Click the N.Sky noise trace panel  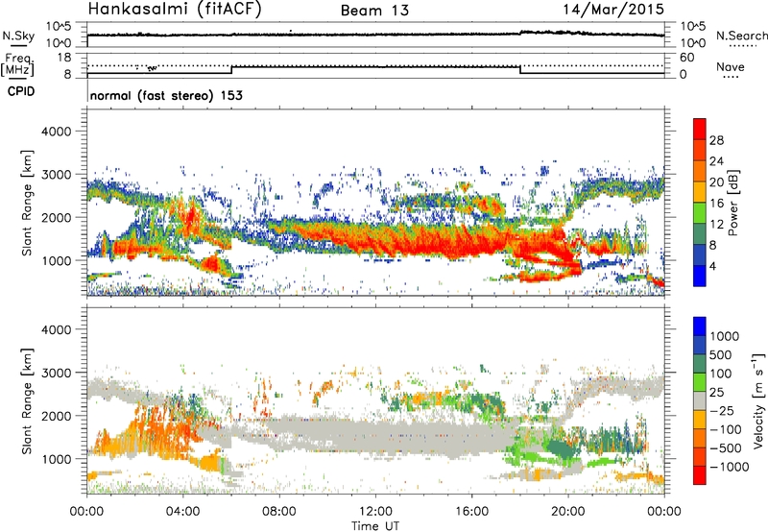[375, 35]
